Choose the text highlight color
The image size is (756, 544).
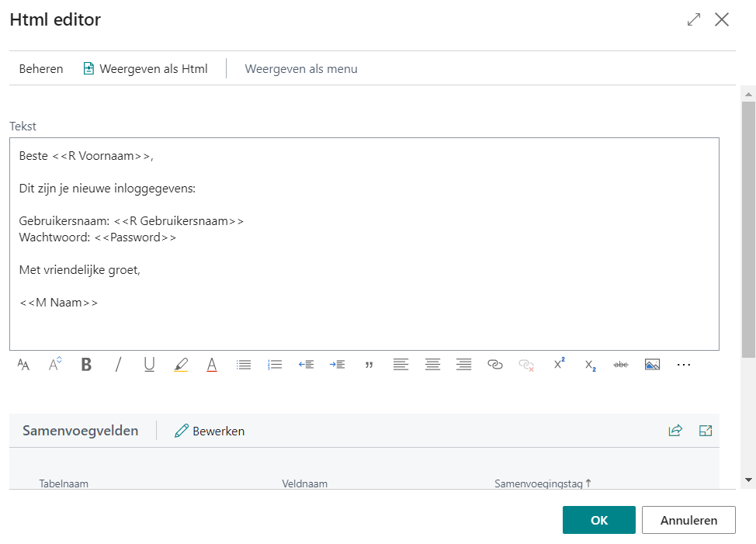click(181, 365)
